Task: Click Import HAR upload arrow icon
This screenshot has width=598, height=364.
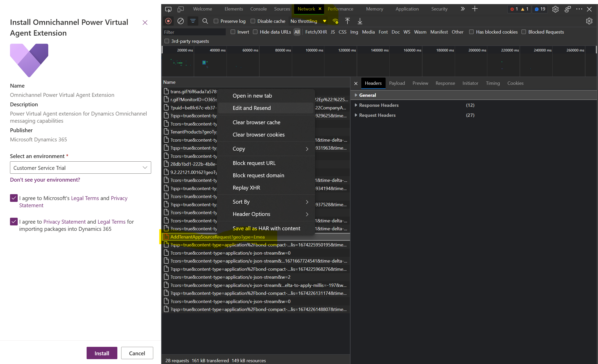Action: click(x=347, y=21)
